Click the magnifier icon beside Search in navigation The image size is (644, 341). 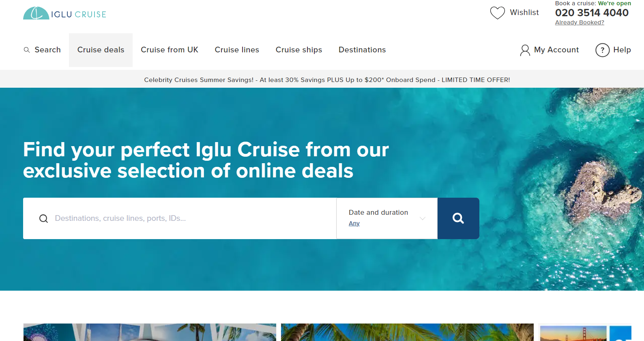point(27,50)
